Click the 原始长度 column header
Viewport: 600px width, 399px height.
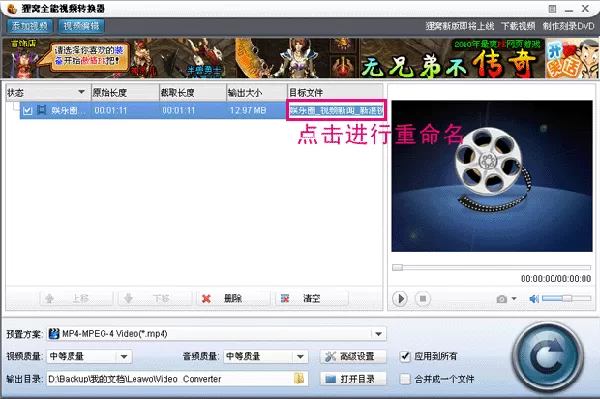click(x=125, y=93)
